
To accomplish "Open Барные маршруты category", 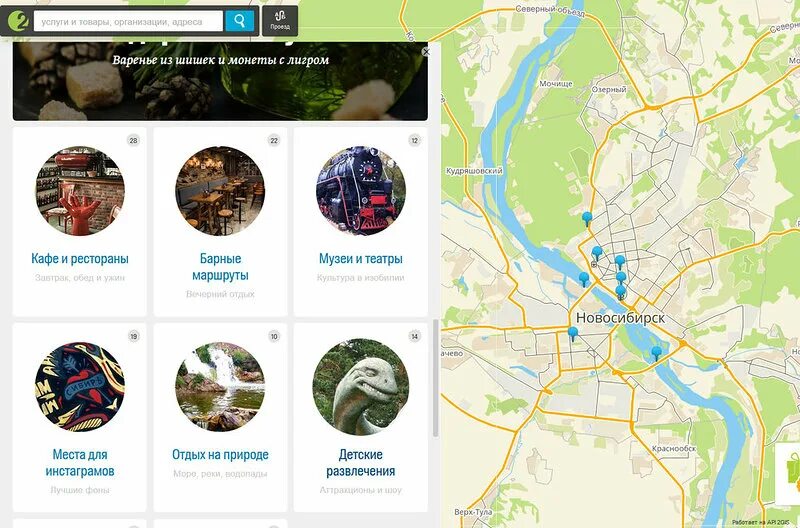I will click(x=220, y=267).
